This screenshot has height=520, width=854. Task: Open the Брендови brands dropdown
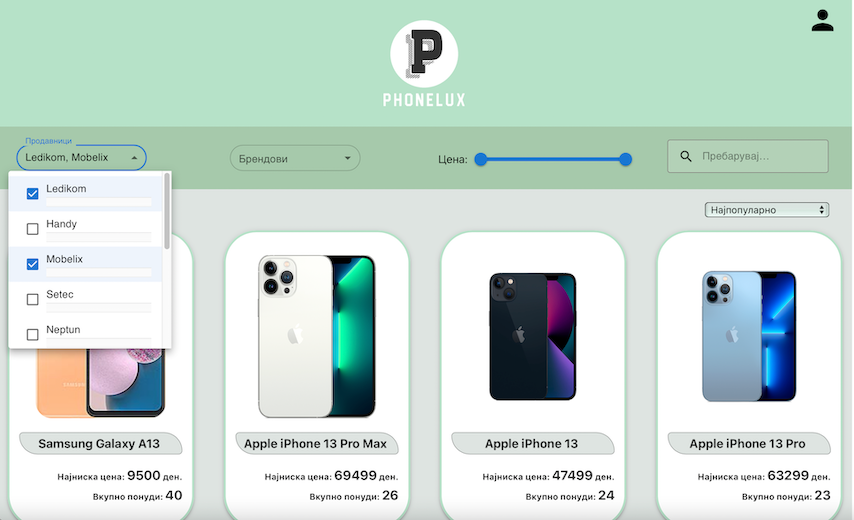click(x=295, y=158)
